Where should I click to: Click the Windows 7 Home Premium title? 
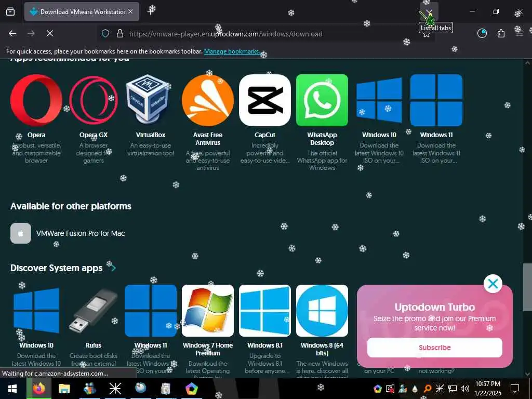click(208, 349)
